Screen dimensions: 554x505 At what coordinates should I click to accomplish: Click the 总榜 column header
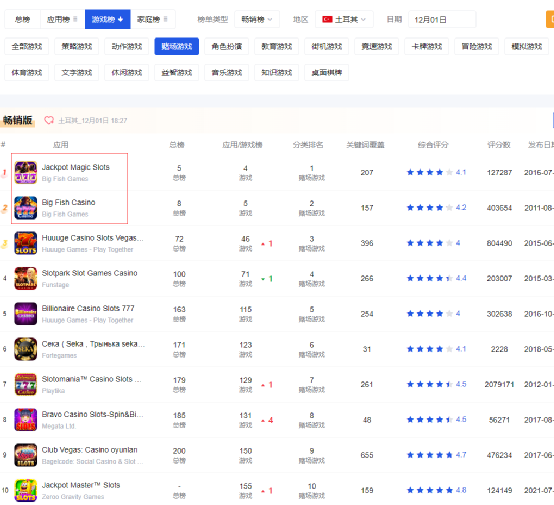[x=177, y=145]
